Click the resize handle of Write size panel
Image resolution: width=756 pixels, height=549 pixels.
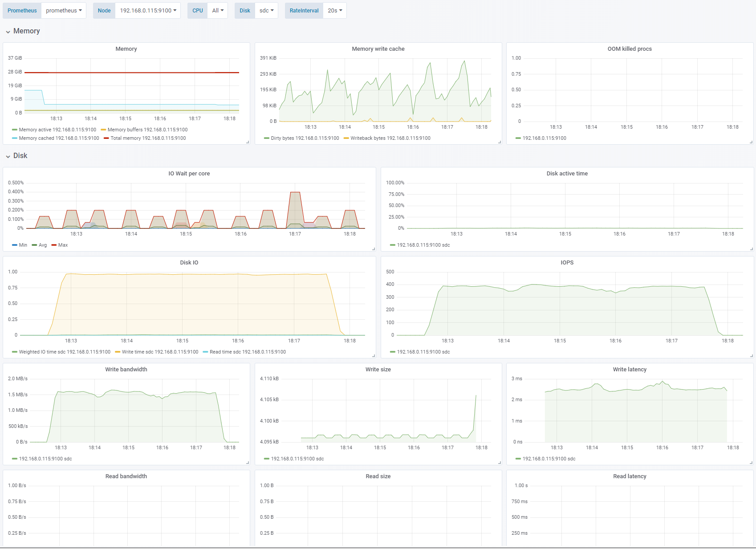click(500, 463)
